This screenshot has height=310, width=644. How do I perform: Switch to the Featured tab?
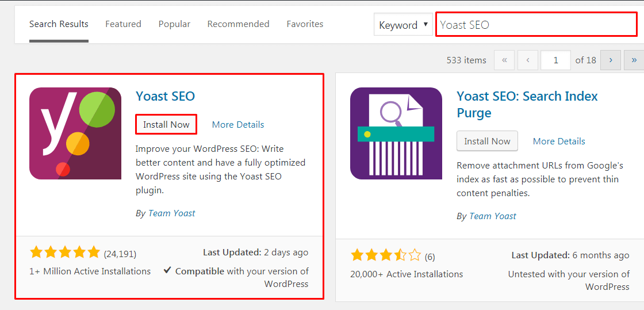(x=123, y=24)
